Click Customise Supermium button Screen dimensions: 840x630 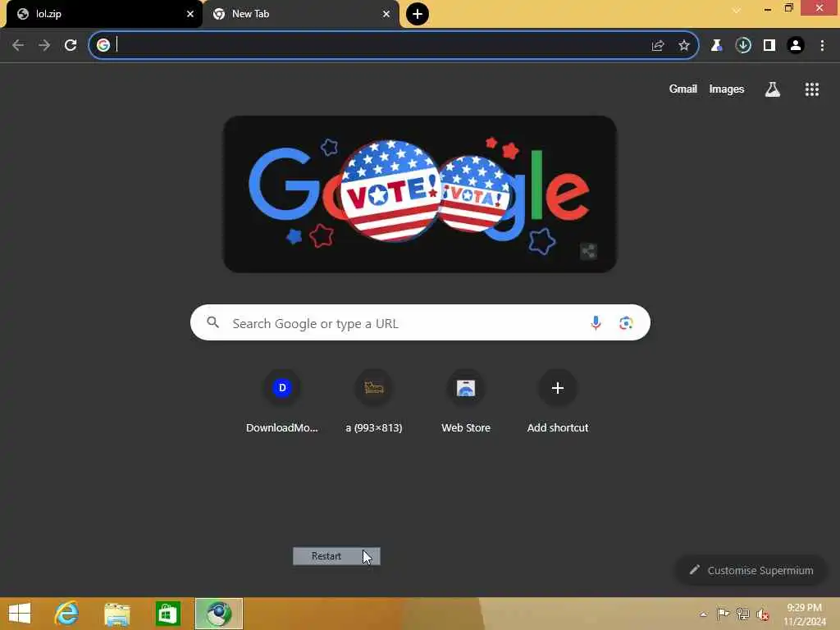pos(751,571)
